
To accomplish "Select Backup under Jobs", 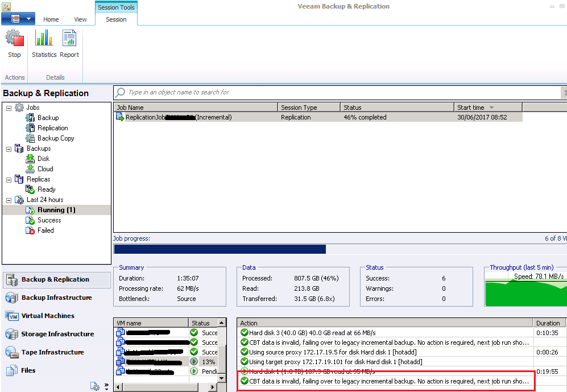I will click(48, 118).
